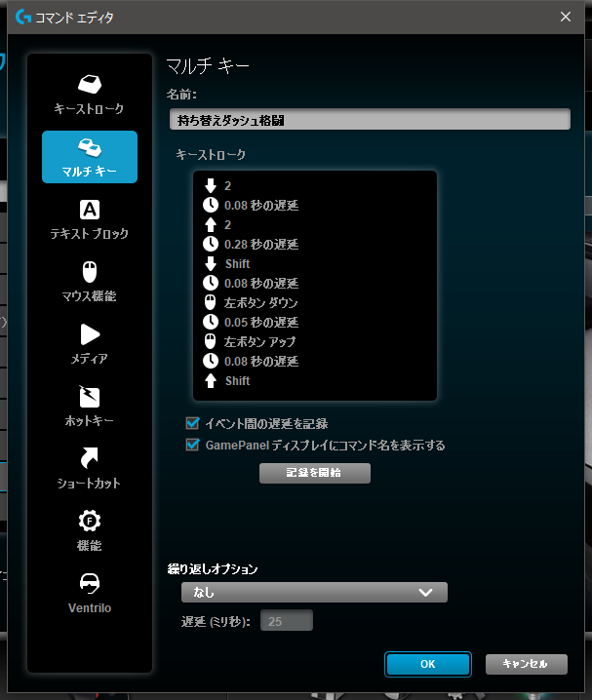
Task: Expand the 繰り返しオプション dropdown set to なし
Action: pyautogui.click(x=313, y=592)
